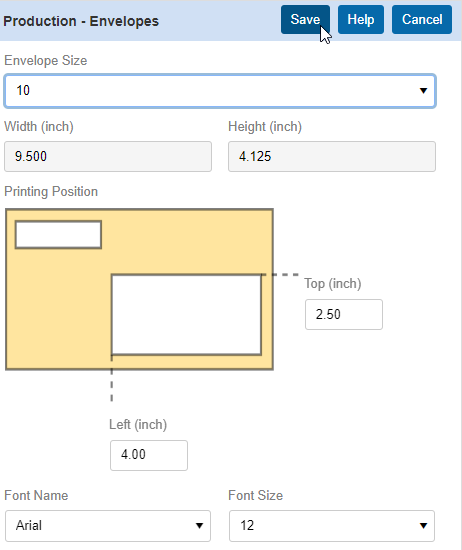This screenshot has height=550, width=462.
Task: Edit the Left (inch) value field
Action: pos(149,455)
